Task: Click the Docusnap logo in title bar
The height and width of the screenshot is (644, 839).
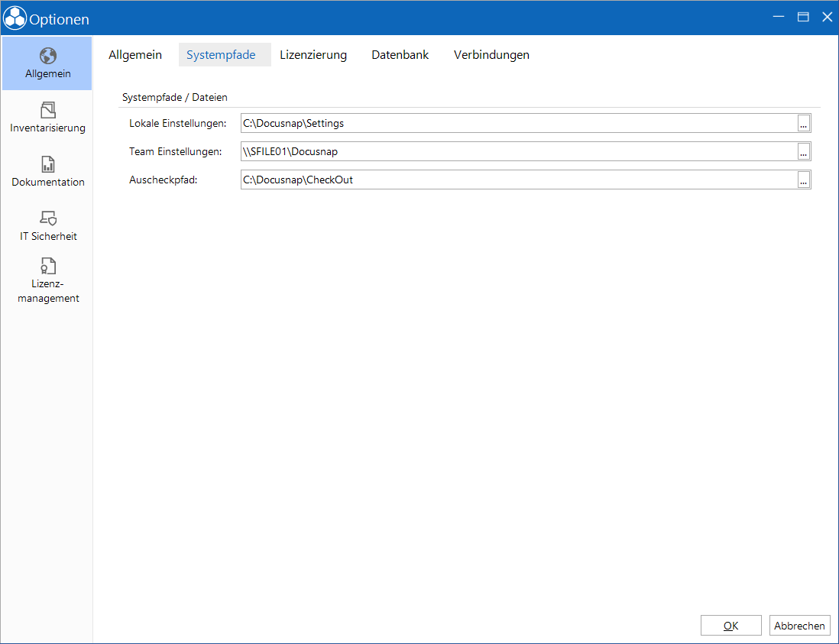Action: (15, 18)
